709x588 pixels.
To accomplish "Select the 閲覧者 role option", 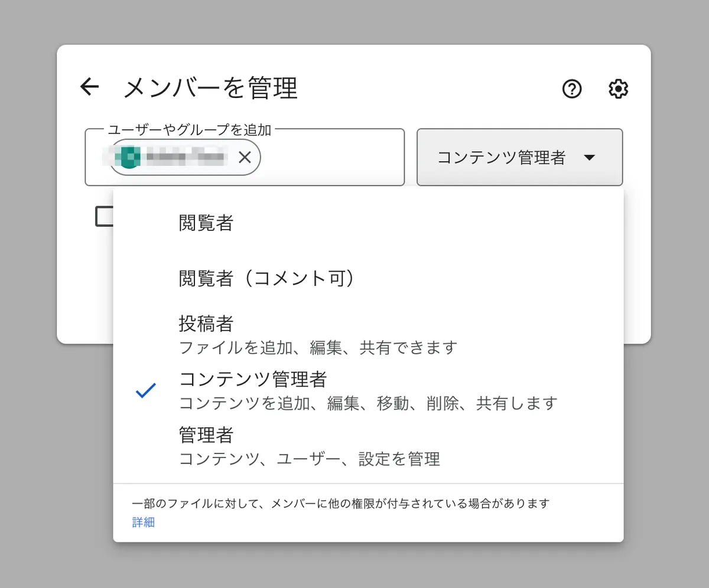I will pyautogui.click(x=206, y=223).
